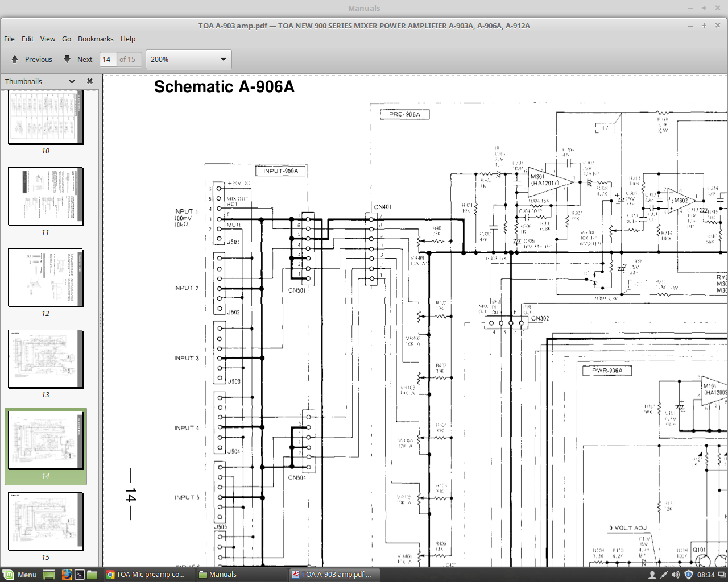Select the page 15 thumbnail
This screenshot has height=582, width=728.
point(45,521)
